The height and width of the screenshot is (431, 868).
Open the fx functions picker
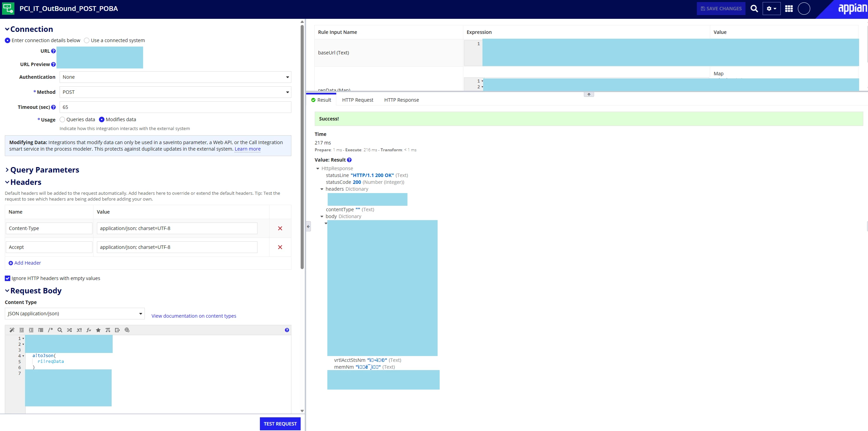(89, 330)
